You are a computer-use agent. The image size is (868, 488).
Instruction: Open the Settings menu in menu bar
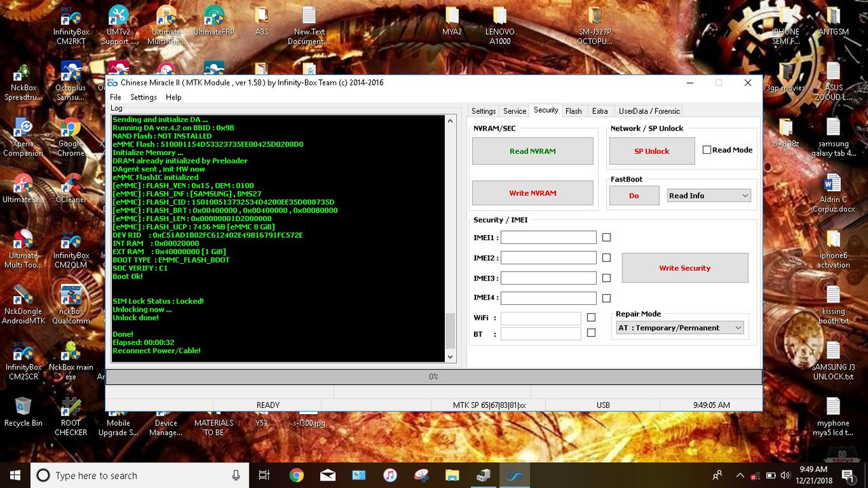click(x=143, y=97)
